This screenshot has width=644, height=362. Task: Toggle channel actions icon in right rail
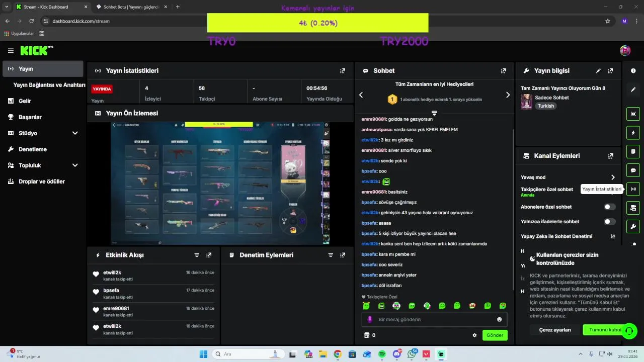(x=633, y=208)
